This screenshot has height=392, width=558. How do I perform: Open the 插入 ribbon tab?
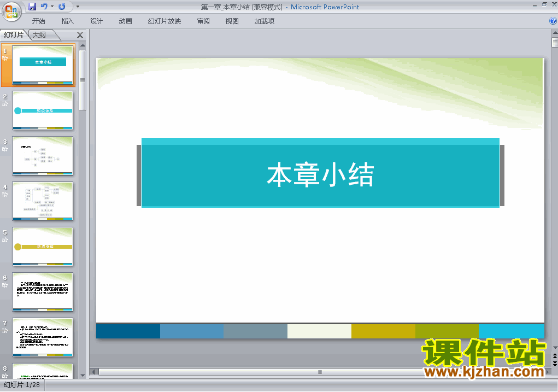point(68,21)
